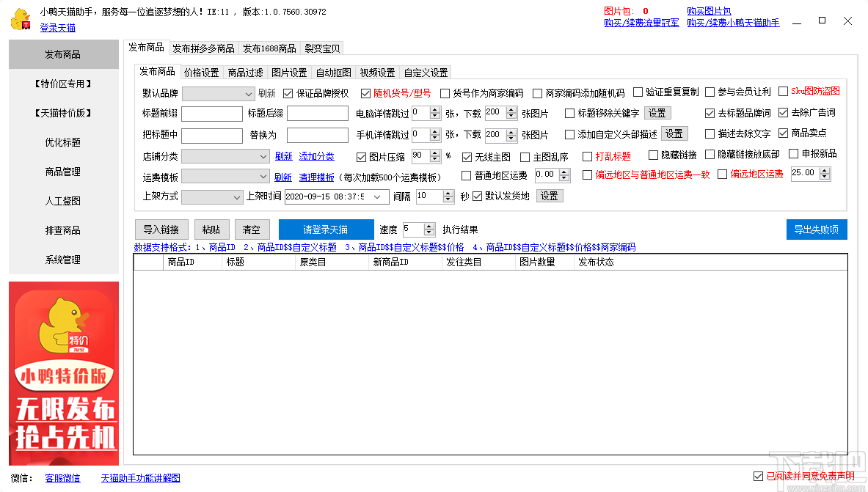Screen dimensions: 868x492
Task: Enable 参与会员让利 checkbox
Action: [x=710, y=92]
